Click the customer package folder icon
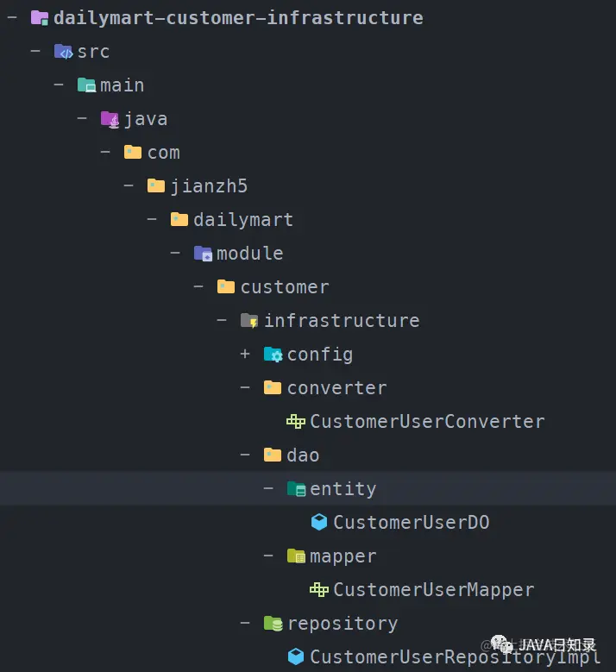The height and width of the screenshot is (672, 616). (226, 286)
